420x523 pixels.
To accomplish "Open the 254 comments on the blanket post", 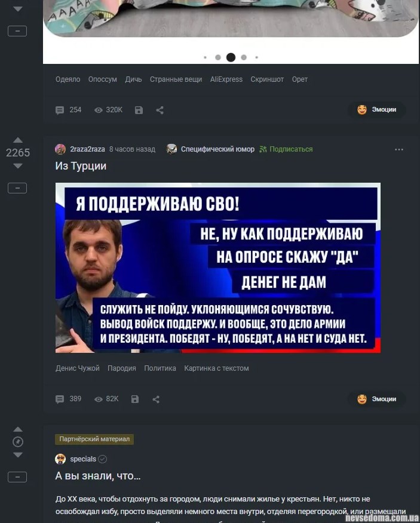I will click(69, 110).
